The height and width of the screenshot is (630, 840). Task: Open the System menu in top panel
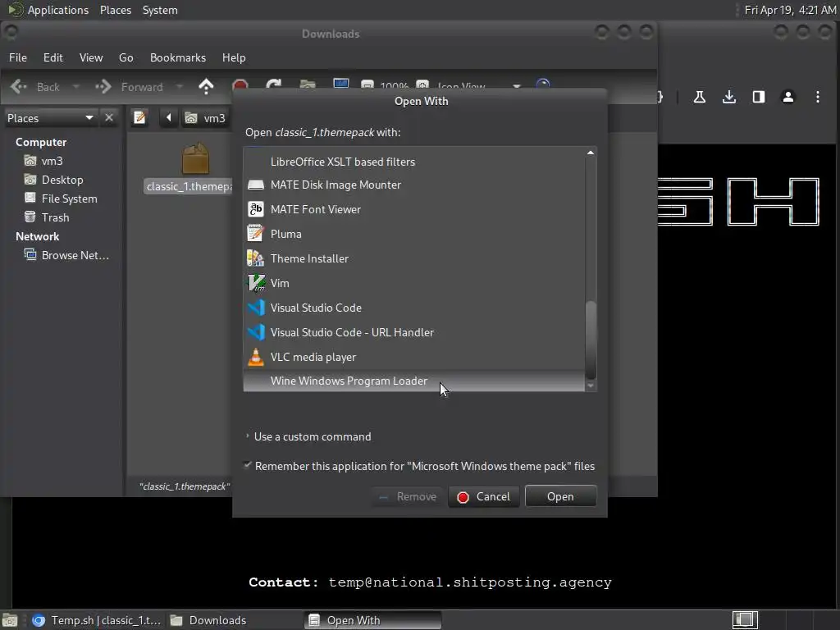click(160, 10)
